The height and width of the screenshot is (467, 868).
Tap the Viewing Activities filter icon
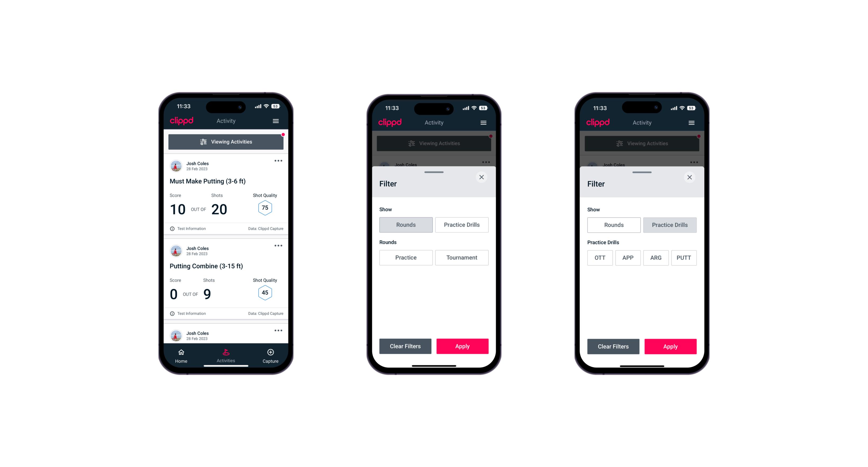click(203, 142)
